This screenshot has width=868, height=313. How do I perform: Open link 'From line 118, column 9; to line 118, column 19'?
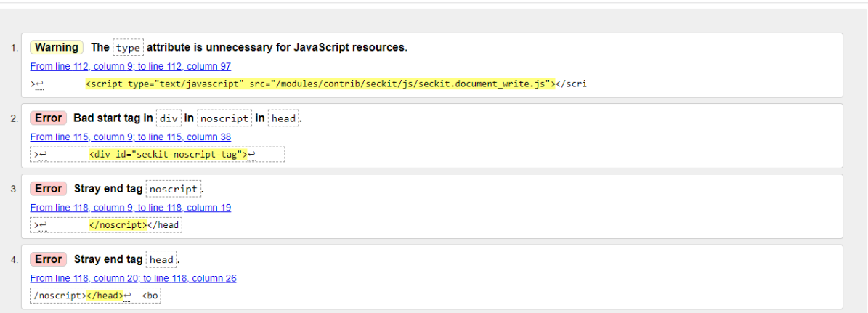(x=131, y=208)
